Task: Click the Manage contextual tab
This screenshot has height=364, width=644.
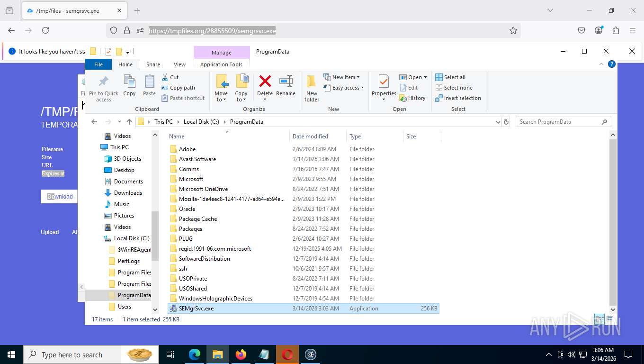Action: [222, 53]
